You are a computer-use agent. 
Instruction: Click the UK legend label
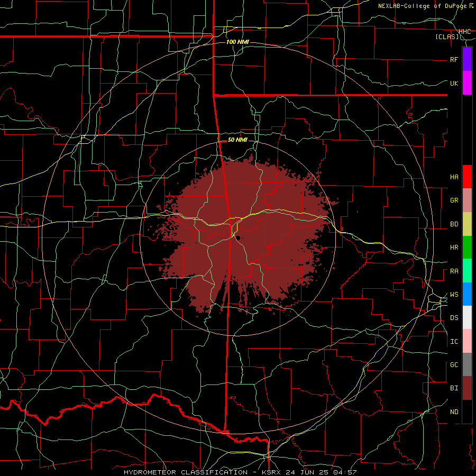tap(454, 83)
